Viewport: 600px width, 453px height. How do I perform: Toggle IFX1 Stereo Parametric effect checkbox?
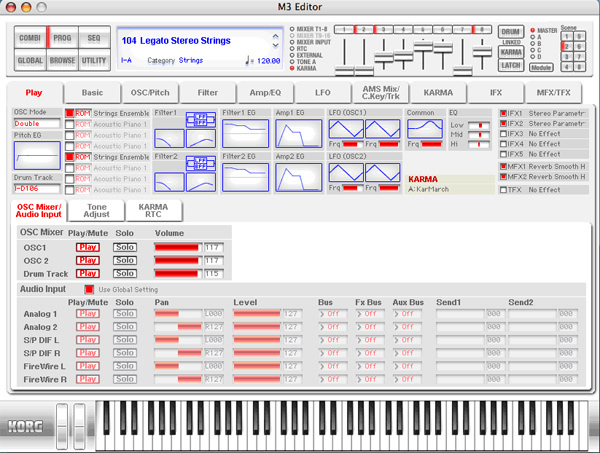point(504,113)
